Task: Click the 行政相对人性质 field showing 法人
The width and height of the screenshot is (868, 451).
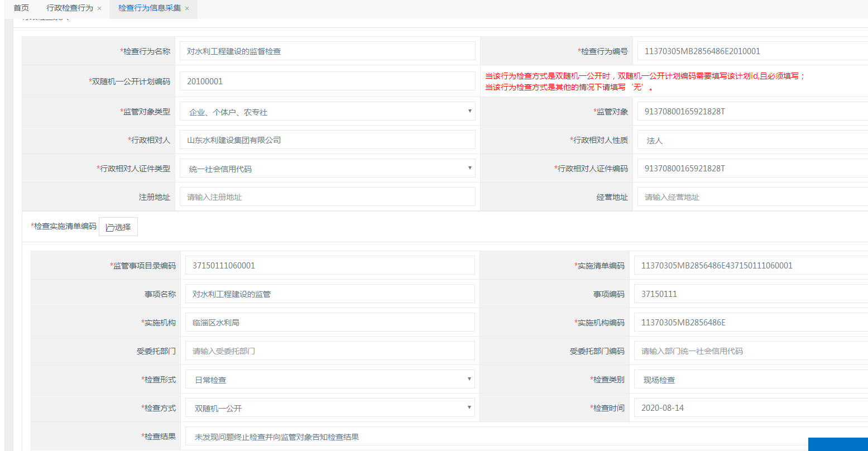Action: tap(752, 140)
